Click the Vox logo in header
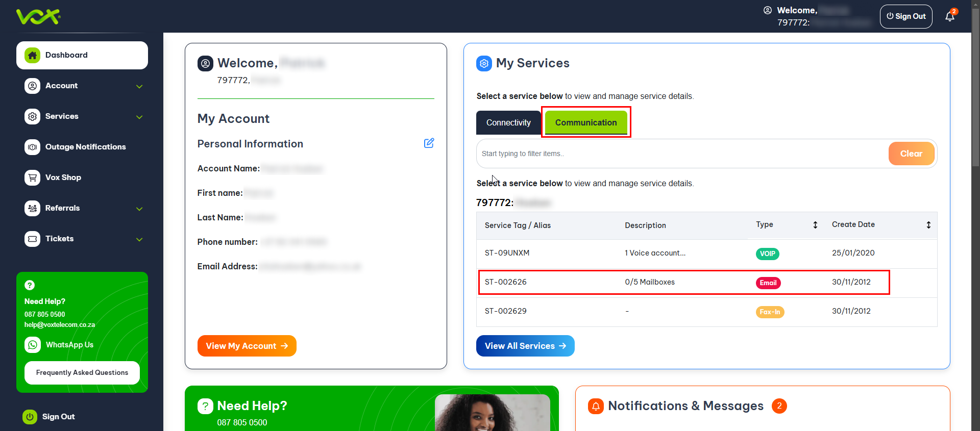Image resolution: width=980 pixels, height=431 pixels. (38, 16)
